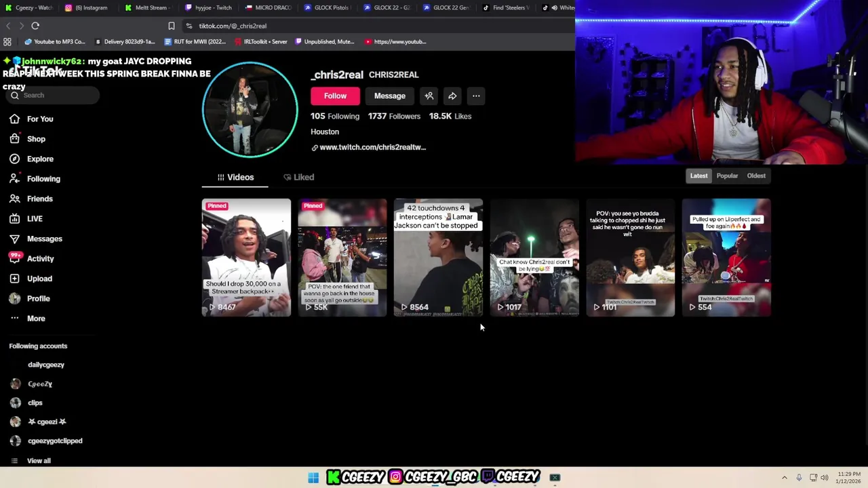Open the browser apps grid icon
Viewport: 868px width, 488px height.
7,42
